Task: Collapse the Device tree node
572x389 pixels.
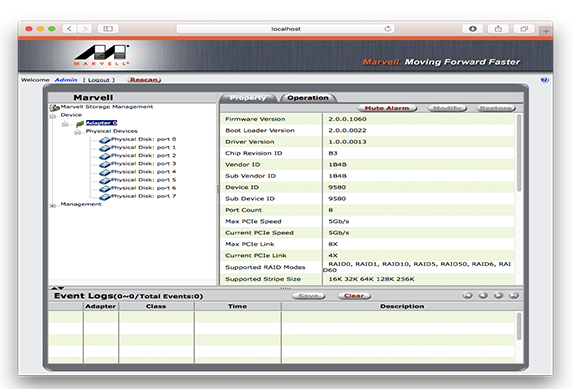Action: [53, 116]
